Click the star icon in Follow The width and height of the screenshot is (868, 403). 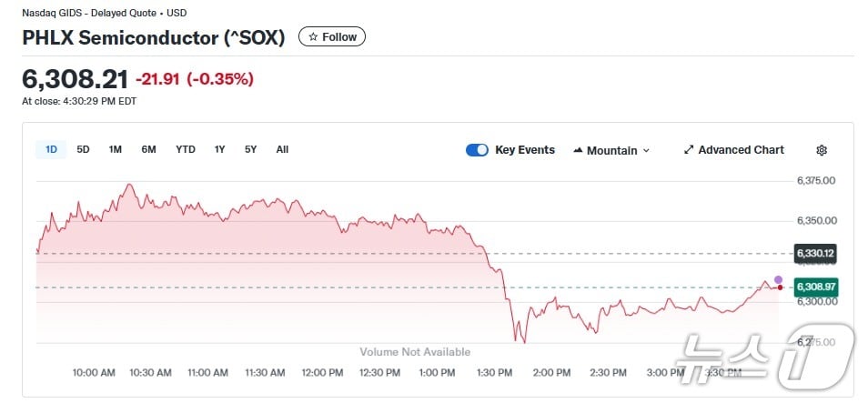click(313, 37)
